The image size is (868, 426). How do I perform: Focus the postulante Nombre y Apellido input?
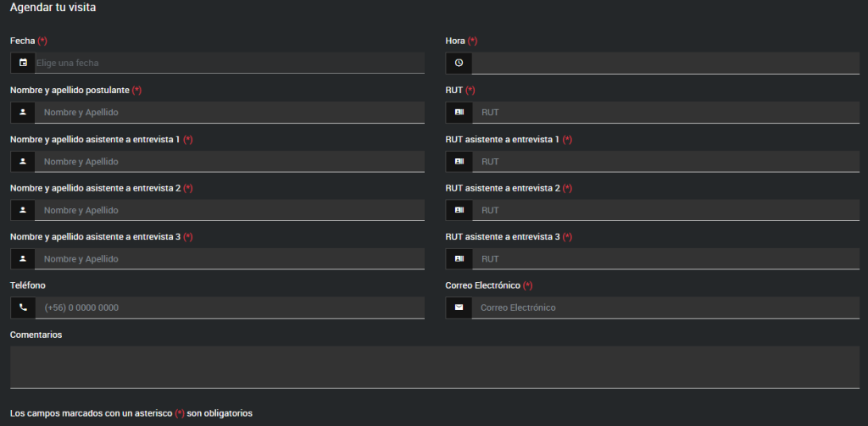tap(231, 112)
